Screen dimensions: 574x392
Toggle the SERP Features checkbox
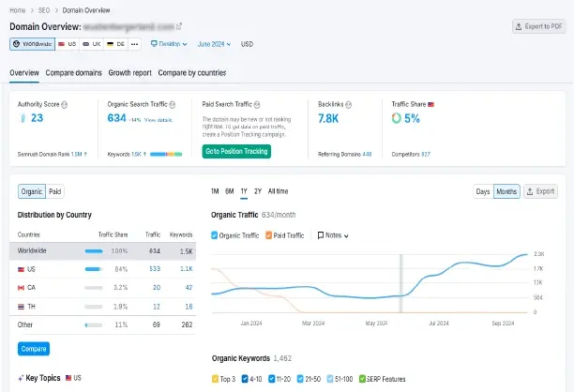(x=362, y=379)
